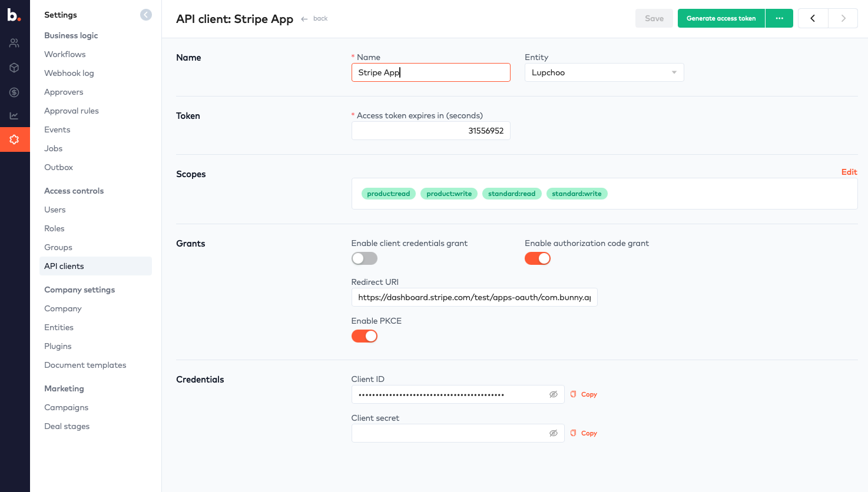
Task: Click the Copy link for Client secret
Action: pyautogui.click(x=589, y=433)
